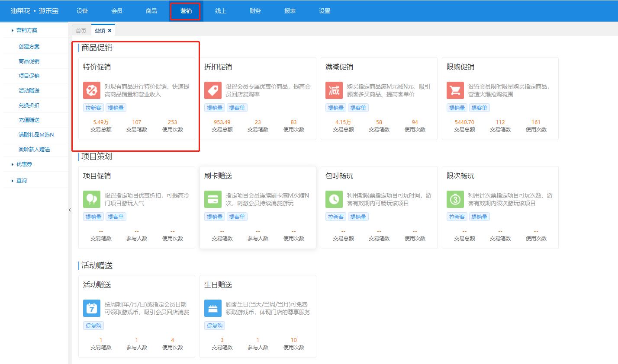Open 创建方案 in the sidebar

pos(29,47)
